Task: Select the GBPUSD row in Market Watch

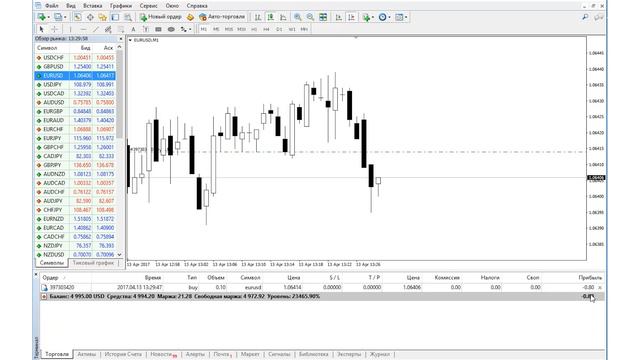Action: tap(75, 67)
